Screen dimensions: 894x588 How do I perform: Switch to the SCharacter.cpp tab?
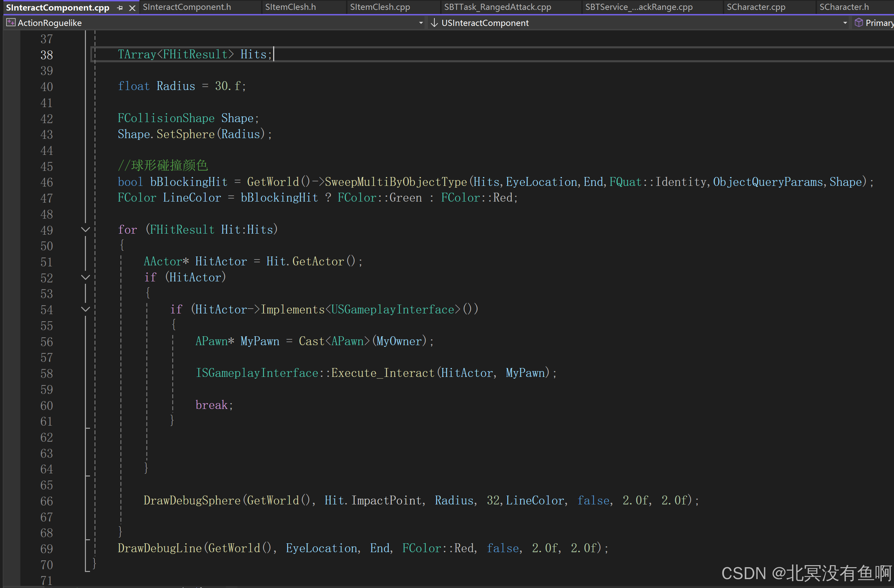pyautogui.click(x=756, y=7)
